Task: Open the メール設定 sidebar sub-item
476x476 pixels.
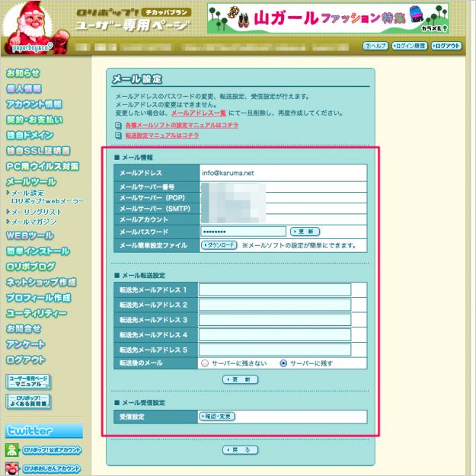Action: point(27,193)
